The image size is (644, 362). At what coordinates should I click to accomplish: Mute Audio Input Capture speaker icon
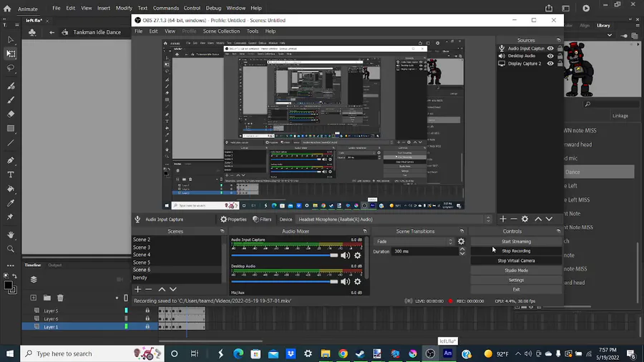point(346,255)
